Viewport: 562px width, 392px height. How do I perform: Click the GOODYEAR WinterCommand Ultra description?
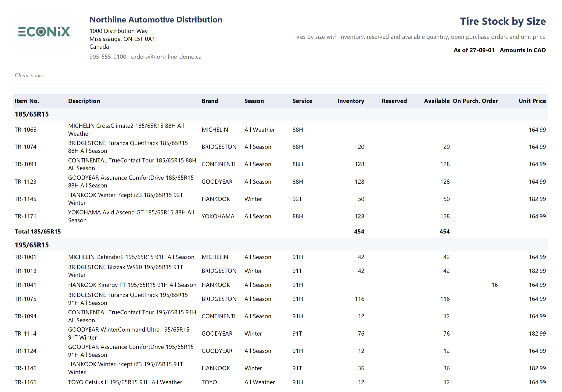click(x=129, y=334)
